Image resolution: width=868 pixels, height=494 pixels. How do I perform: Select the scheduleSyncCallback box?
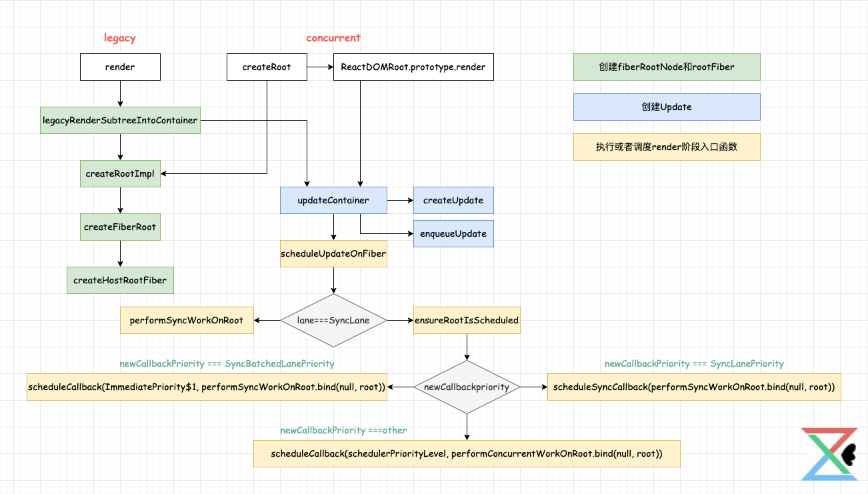tap(694, 387)
